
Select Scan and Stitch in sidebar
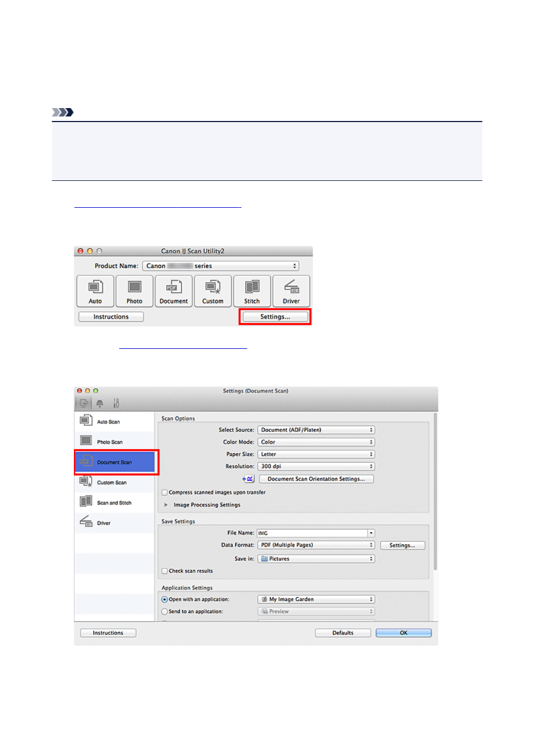(114, 502)
